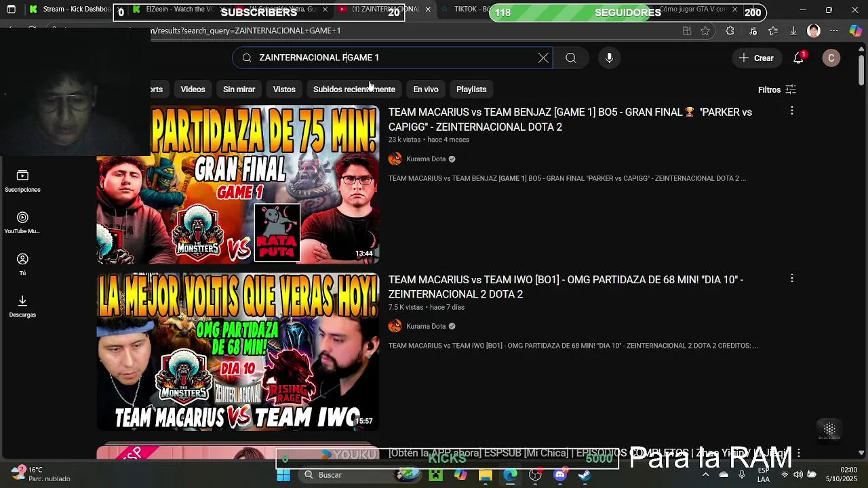Click the magnifier search button
The image size is (868, 488).
click(571, 58)
